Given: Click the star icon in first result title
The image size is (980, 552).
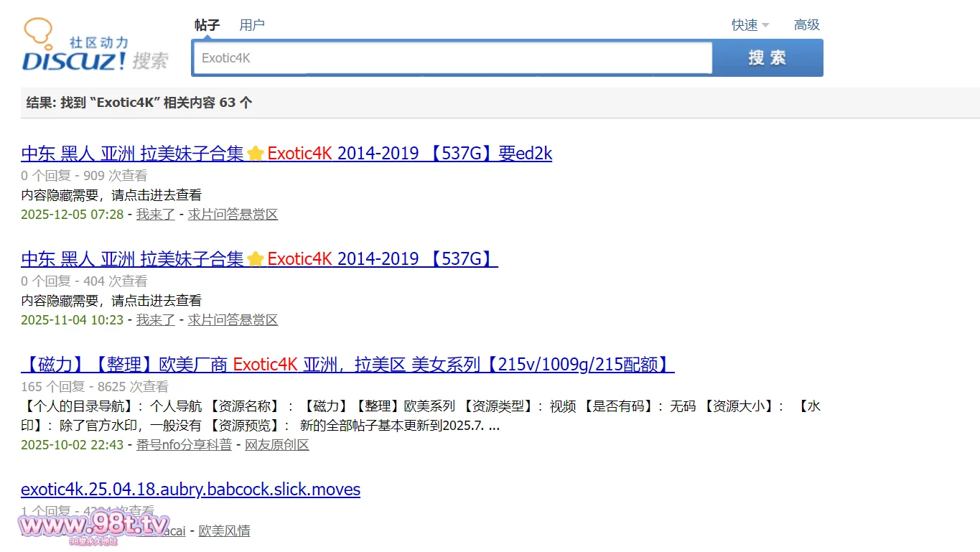Looking at the screenshot, I should click(256, 154).
